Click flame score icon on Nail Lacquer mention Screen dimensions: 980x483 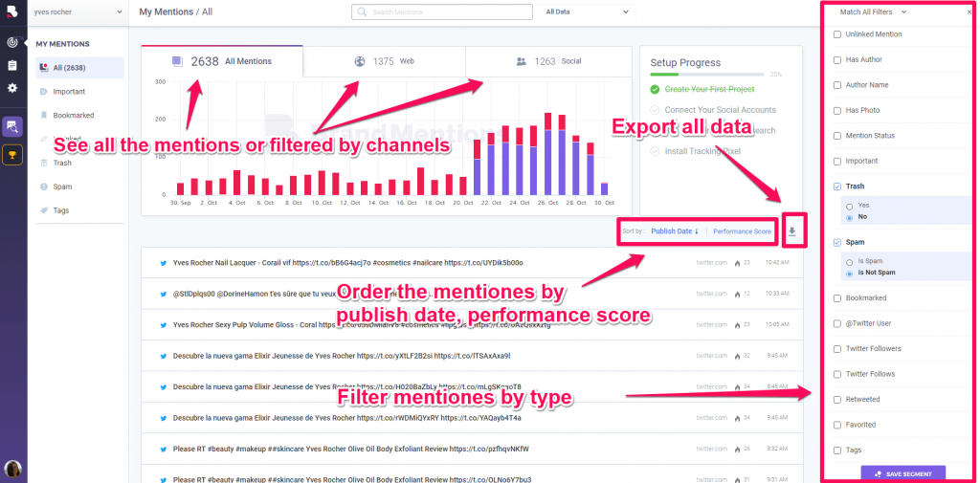pyautogui.click(x=738, y=263)
